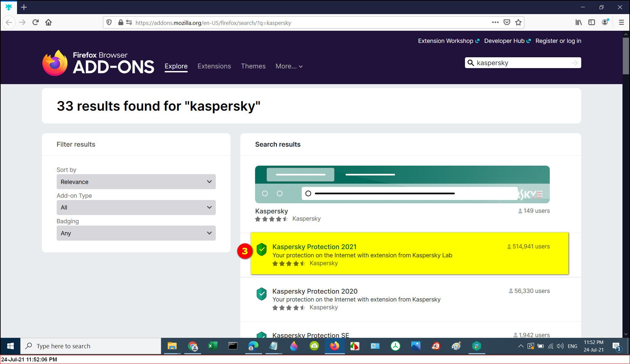630x364 pixels.
Task: Click the back navigation arrow
Action: tap(9, 22)
